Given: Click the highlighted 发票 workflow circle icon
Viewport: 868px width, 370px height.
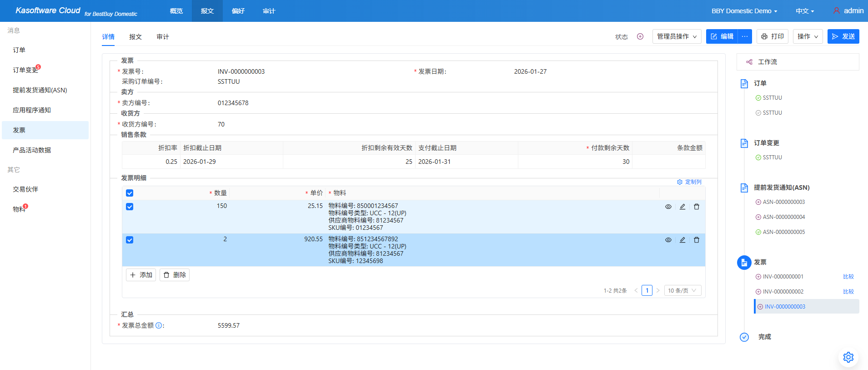Looking at the screenshot, I should coord(744,263).
